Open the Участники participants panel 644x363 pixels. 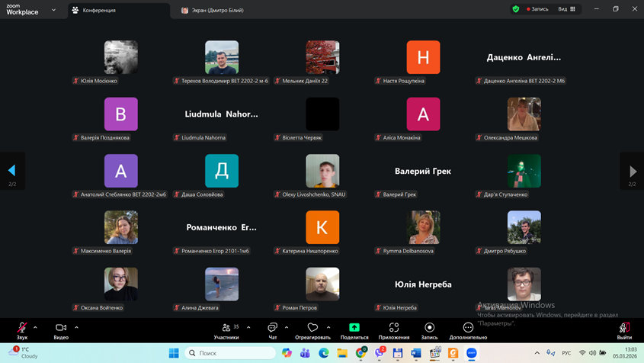point(226,328)
